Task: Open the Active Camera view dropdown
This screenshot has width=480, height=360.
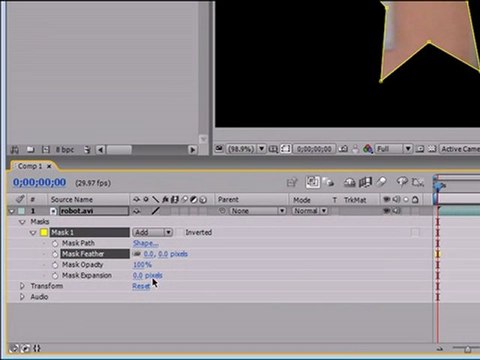Action: pyautogui.click(x=460, y=149)
